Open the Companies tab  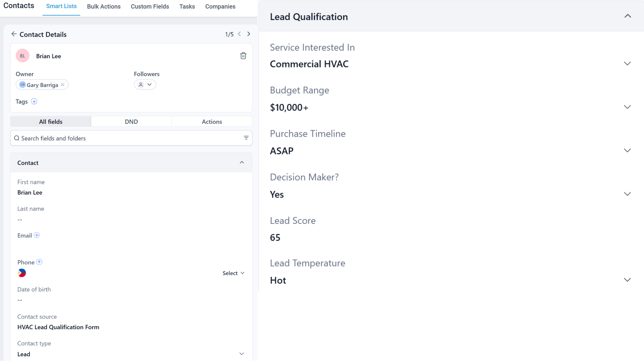[x=220, y=7]
